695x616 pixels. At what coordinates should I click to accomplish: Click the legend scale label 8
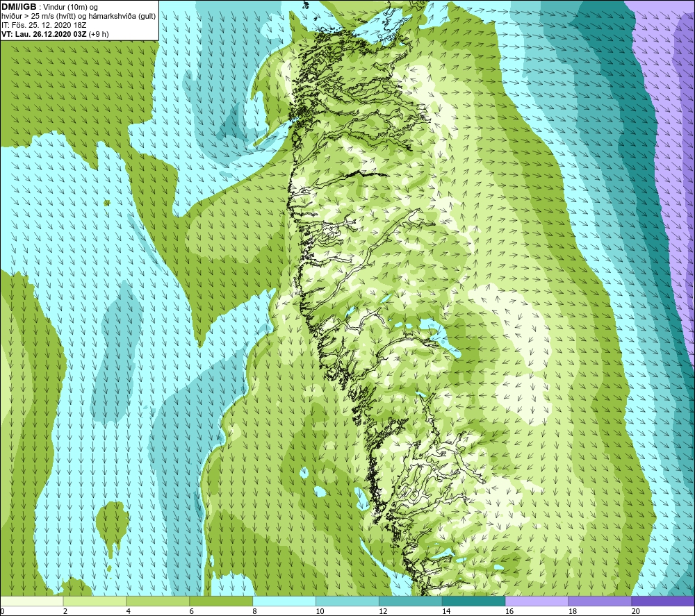254,611
